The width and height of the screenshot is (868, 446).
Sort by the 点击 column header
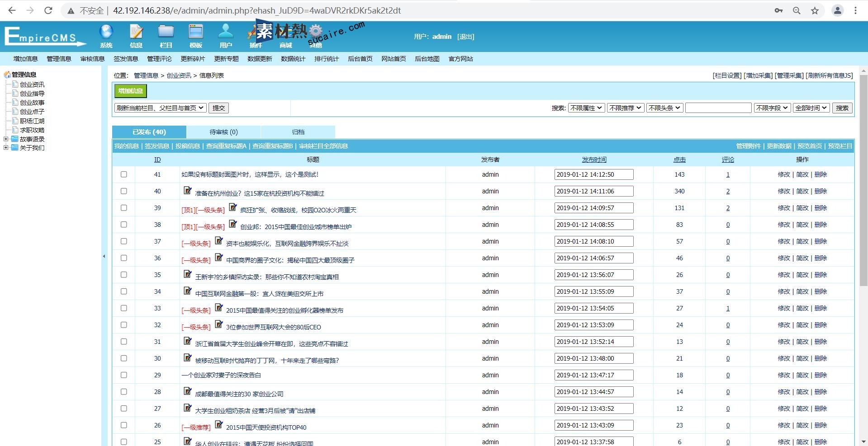click(x=679, y=160)
